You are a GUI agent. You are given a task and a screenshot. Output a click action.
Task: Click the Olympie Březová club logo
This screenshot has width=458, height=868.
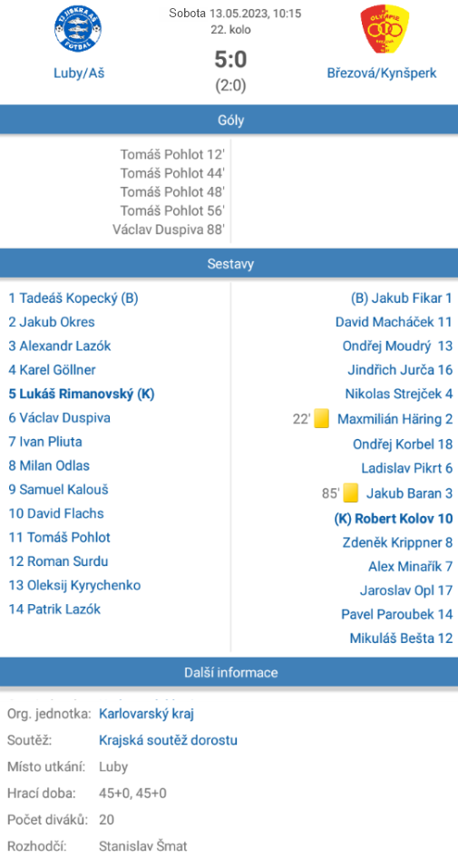pos(381,31)
